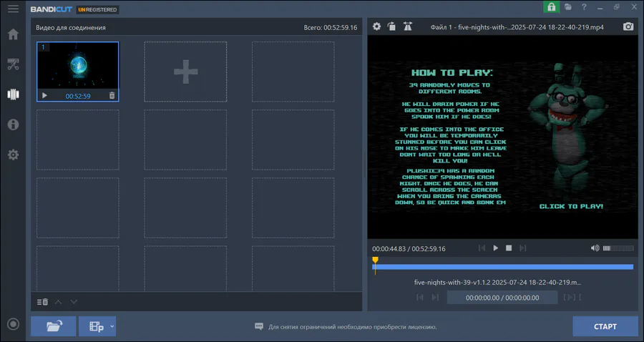Open preview settings gear icon
Screen dimensions: 644x342
(x=376, y=26)
